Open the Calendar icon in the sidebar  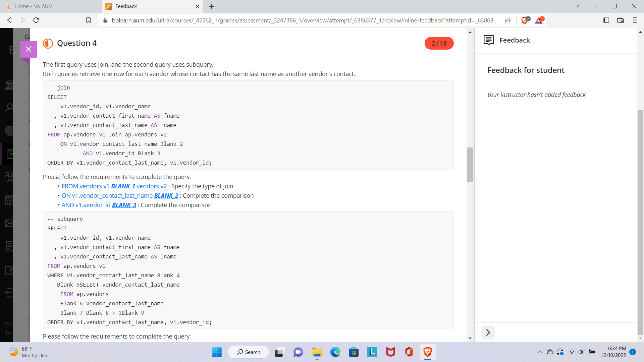9,200
